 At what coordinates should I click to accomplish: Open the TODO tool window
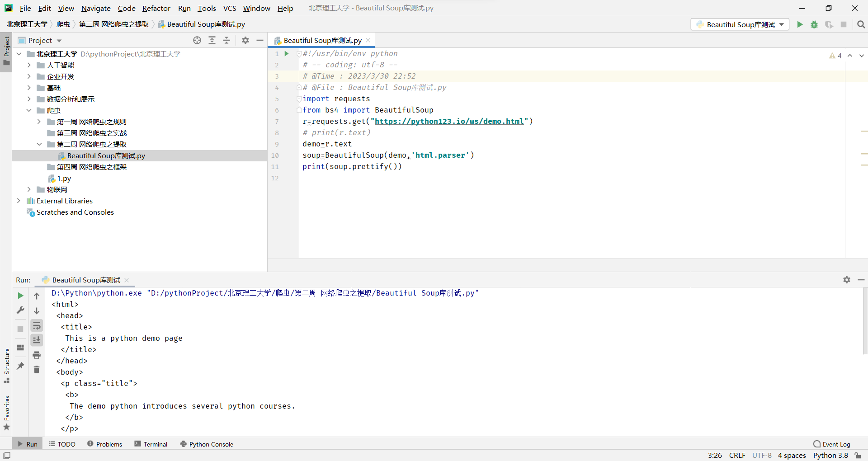(62, 444)
